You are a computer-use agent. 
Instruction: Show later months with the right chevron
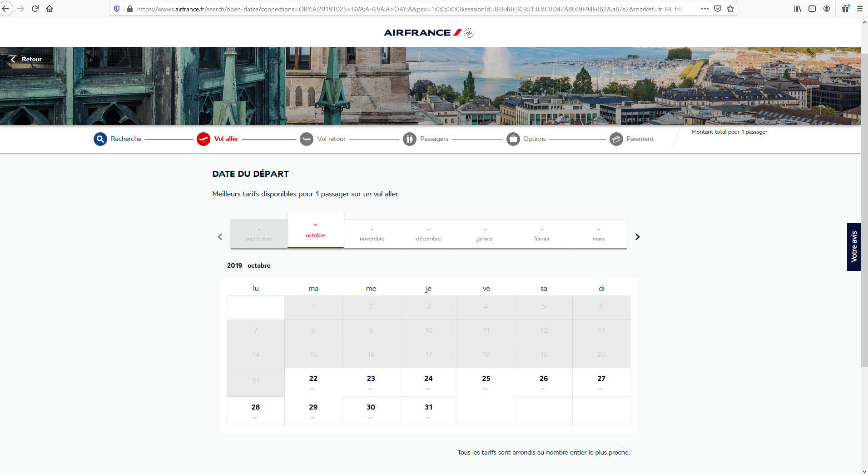click(x=637, y=236)
